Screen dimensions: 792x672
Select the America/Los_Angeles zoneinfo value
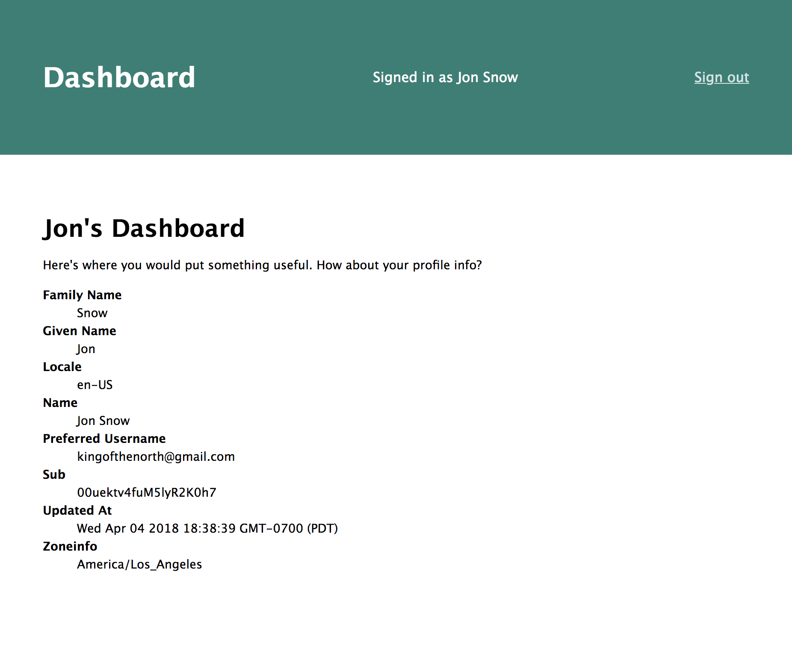[x=139, y=564]
